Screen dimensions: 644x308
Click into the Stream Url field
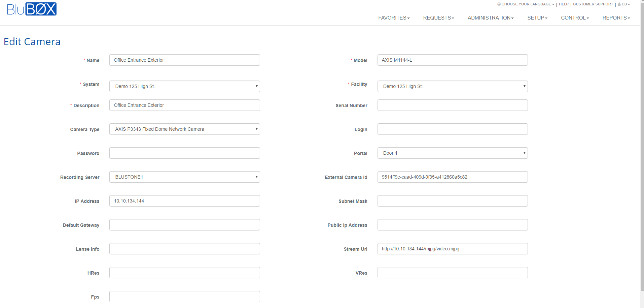click(x=452, y=249)
